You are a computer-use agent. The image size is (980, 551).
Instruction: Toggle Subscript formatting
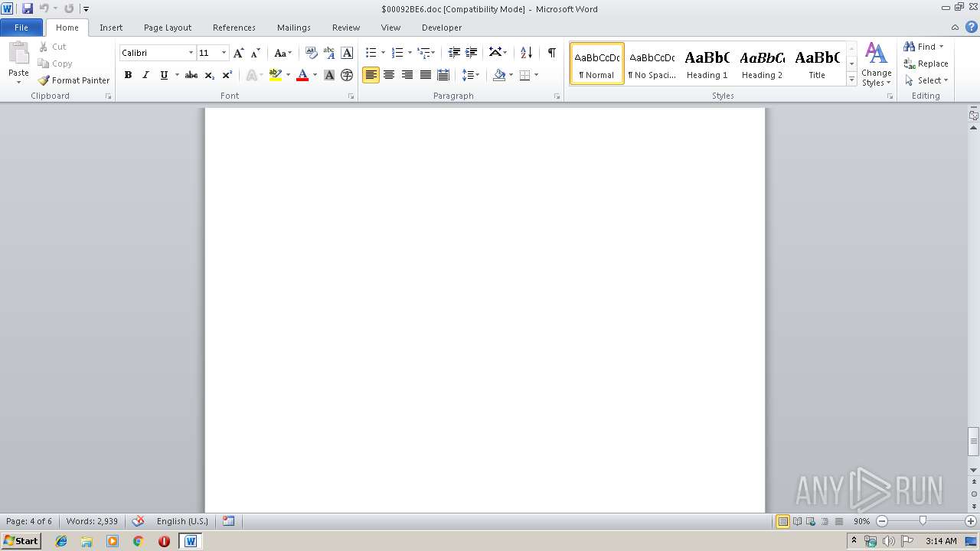pyautogui.click(x=209, y=75)
